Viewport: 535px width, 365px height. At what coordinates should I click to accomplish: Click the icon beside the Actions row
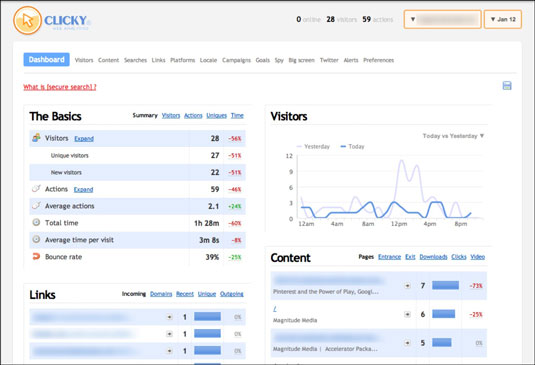click(x=36, y=189)
